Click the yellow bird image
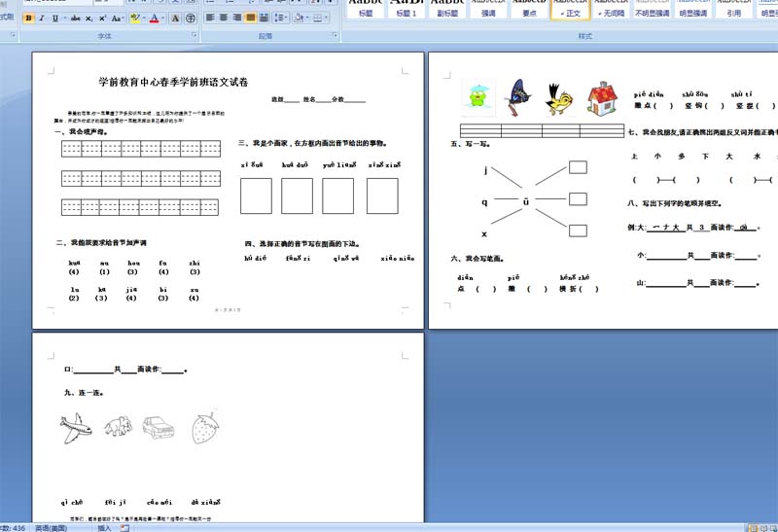Screen dimensions: 778x532 pos(559,99)
